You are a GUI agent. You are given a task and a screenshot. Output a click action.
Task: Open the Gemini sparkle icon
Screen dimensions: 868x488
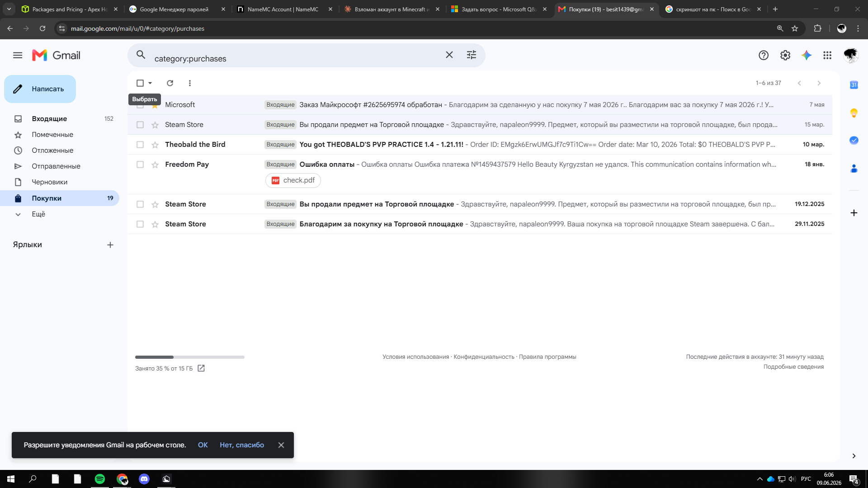[807, 55]
